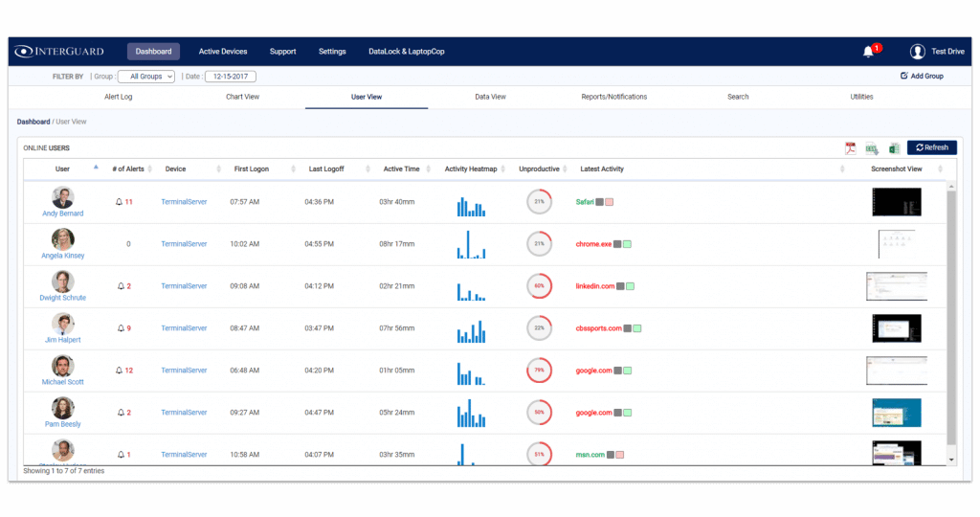Open Jim Halpert's activity heatmap chart
This screenshot has height=517, width=980.
(471, 331)
